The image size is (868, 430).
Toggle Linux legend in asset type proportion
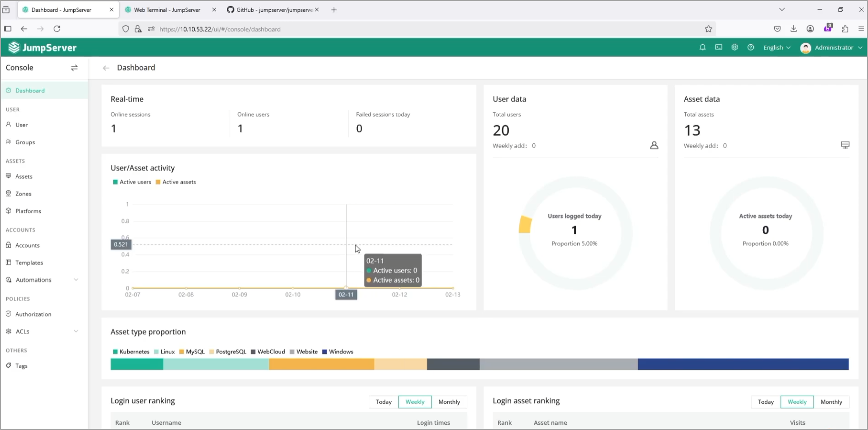164,352
